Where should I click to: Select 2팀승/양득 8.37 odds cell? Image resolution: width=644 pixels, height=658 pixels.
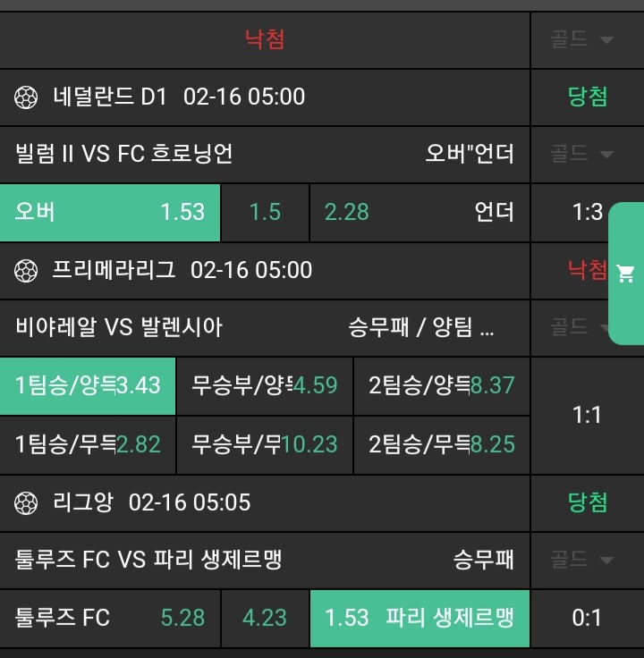click(442, 385)
